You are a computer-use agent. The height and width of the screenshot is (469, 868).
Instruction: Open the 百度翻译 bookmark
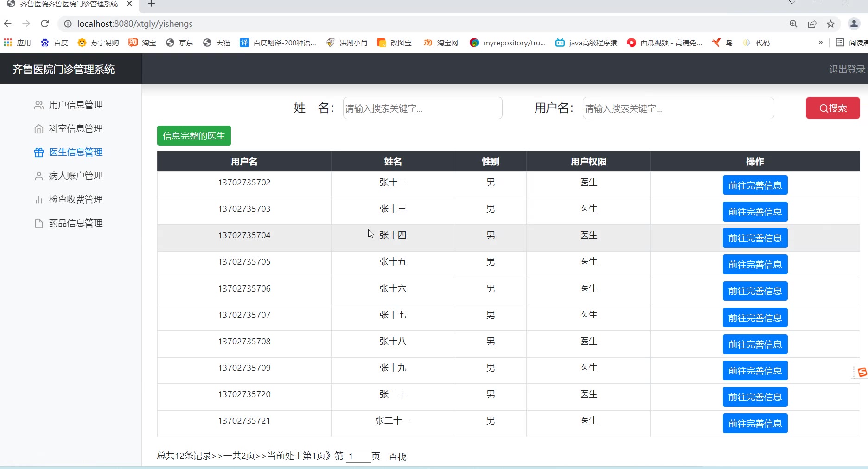pyautogui.click(x=278, y=43)
